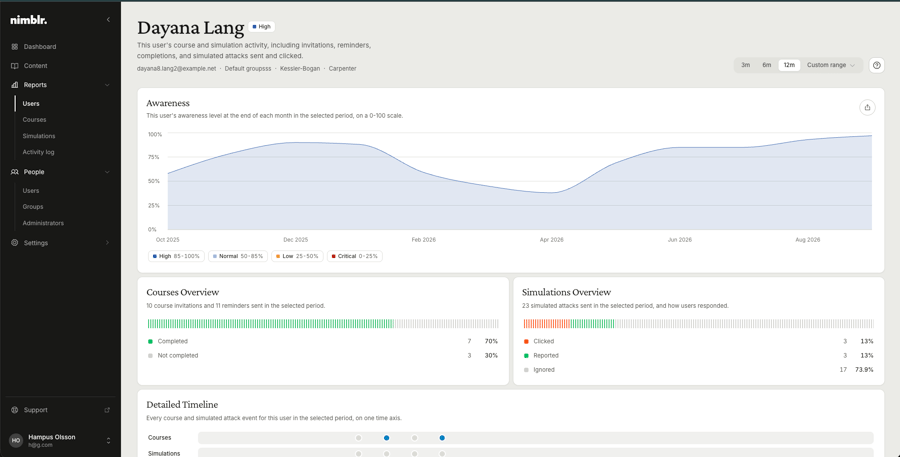Select the 6m time range
The image size is (900, 457).
[767, 65]
